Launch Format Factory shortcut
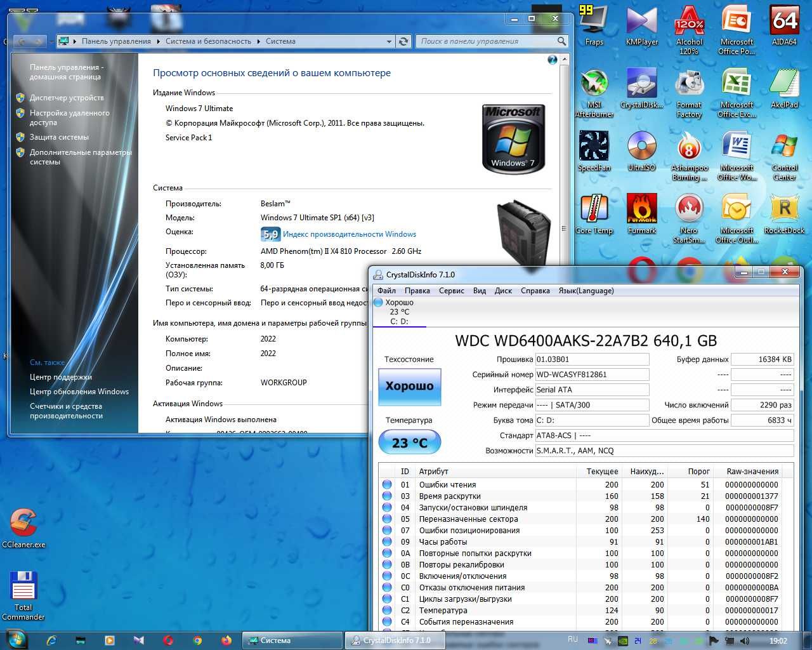The width and height of the screenshot is (812, 650). (x=689, y=93)
